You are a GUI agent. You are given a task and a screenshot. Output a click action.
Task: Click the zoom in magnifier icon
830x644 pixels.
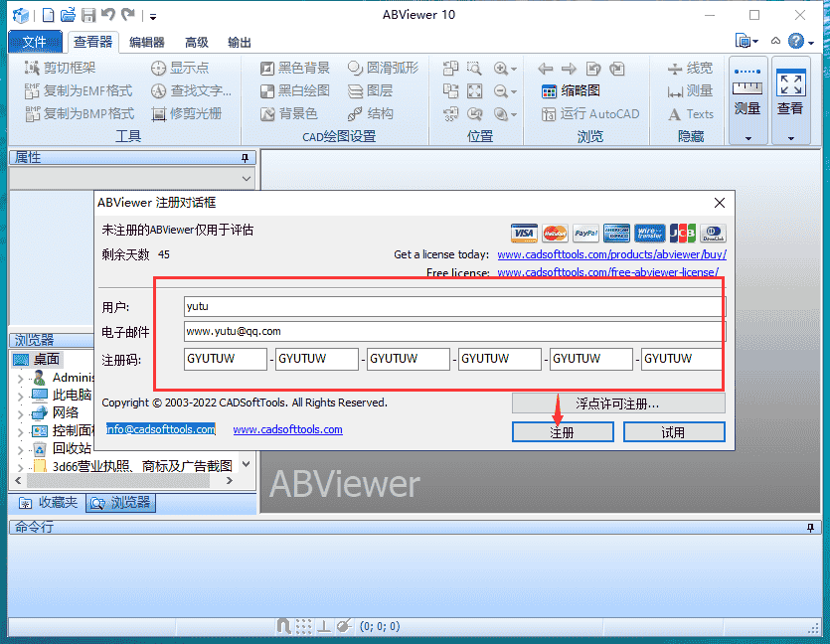[x=500, y=69]
